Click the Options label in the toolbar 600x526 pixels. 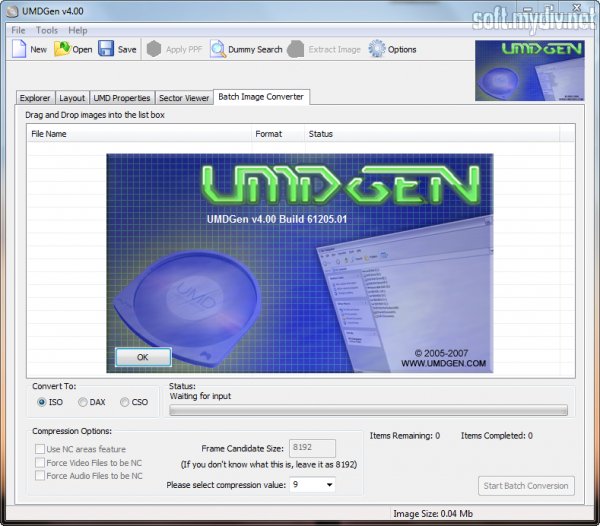pyautogui.click(x=402, y=49)
